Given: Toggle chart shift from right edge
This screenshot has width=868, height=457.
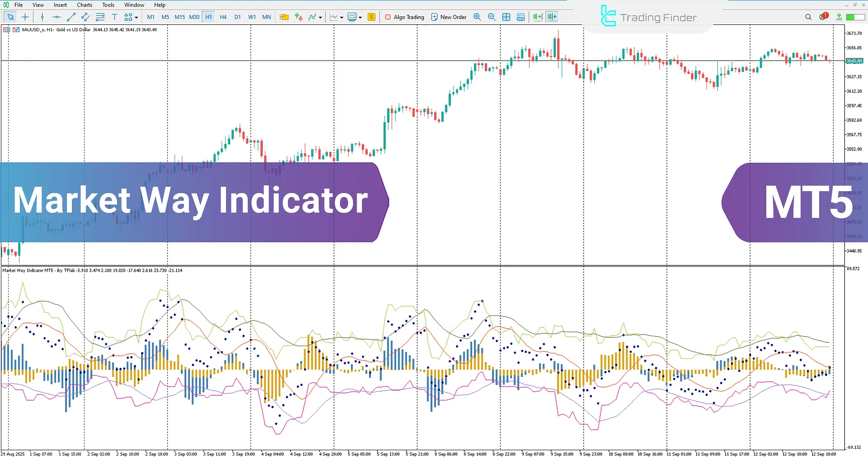Looking at the screenshot, I should click(x=552, y=17).
